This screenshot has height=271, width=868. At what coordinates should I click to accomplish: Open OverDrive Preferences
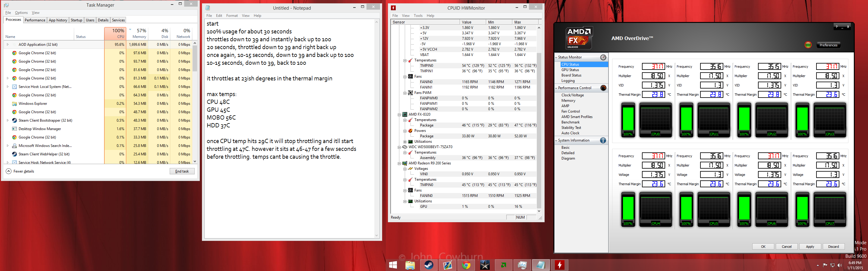tap(828, 45)
